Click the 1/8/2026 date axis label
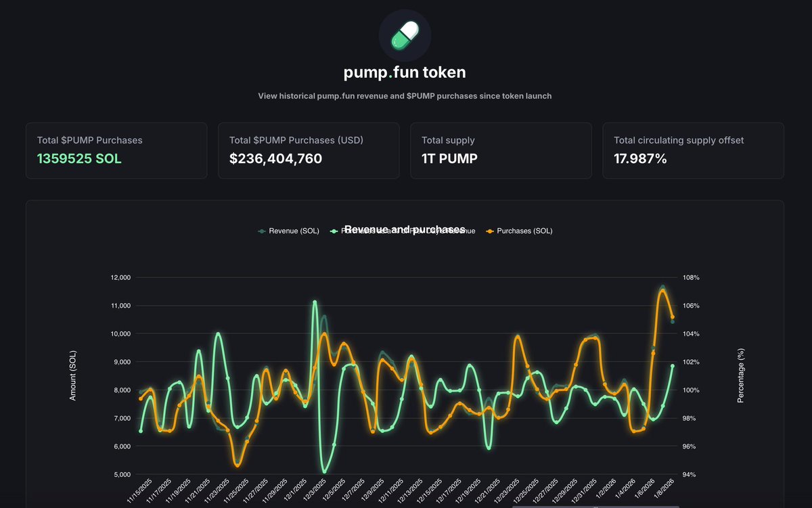This screenshot has height=508, width=812. [x=664, y=487]
